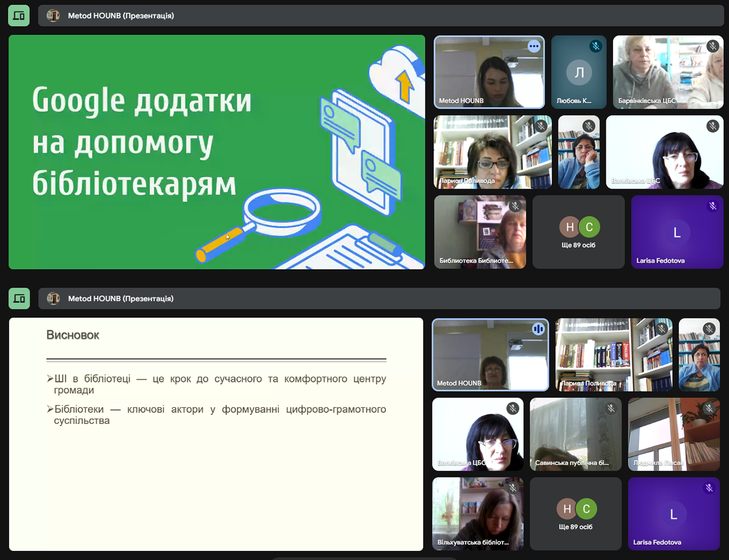
Task: Click the green presentation icon beside the Google додатки slide
Action: pyautogui.click(x=19, y=16)
